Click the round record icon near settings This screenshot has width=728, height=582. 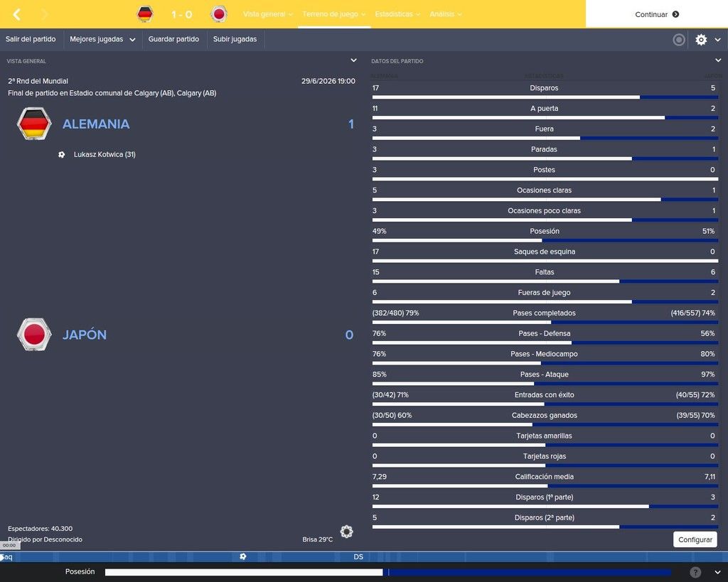679,40
